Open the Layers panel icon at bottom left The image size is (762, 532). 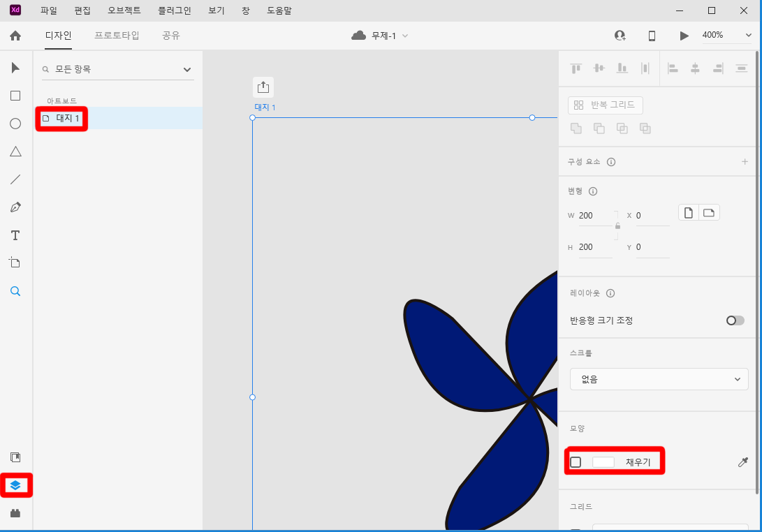(x=15, y=485)
